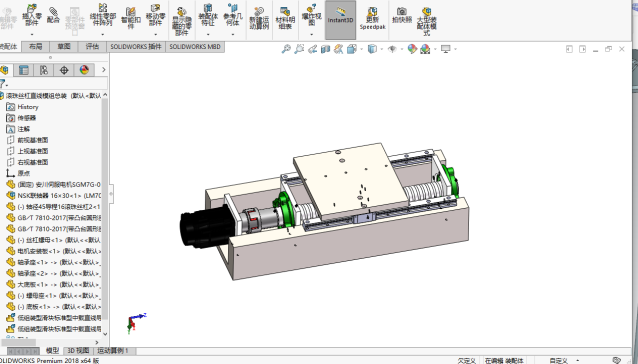The width and height of the screenshot is (638, 364).
Task: Click Dynamic Annotation Views icon
Action: click(x=338, y=49)
